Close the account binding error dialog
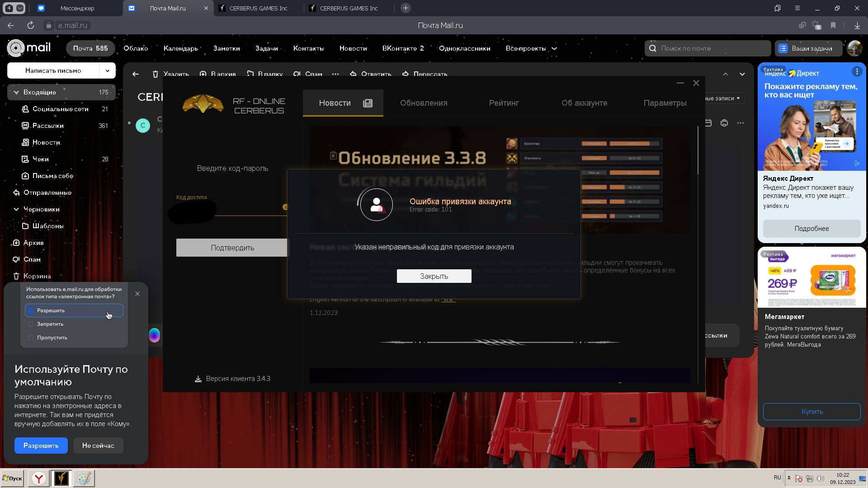 [434, 276]
